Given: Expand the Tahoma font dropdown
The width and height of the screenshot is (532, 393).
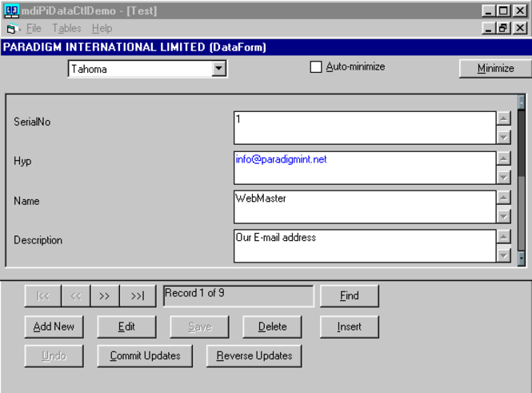Looking at the screenshot, I should point(219,69).
